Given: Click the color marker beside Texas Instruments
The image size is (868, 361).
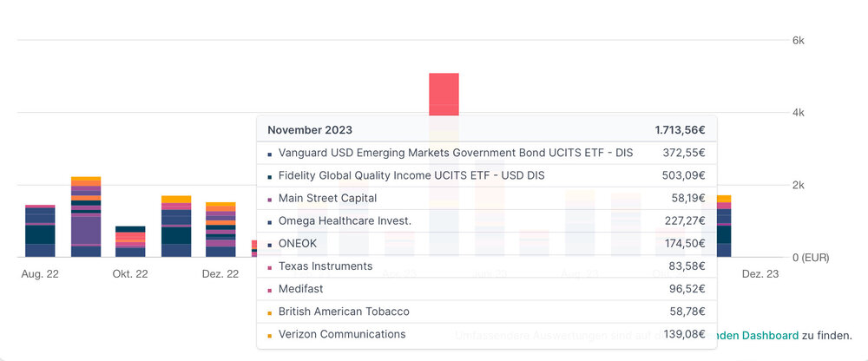Looking at the screenshot, I should click(270, 267).
